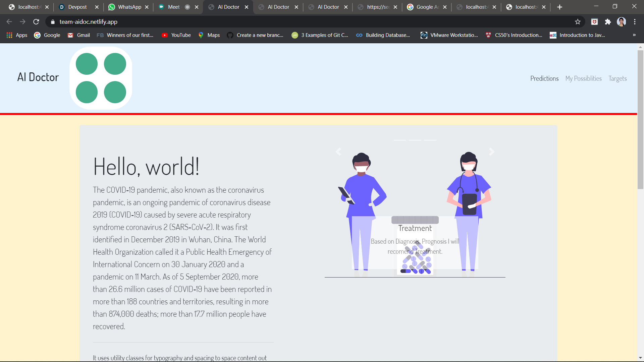Open the Apps bookmarks shortcut
This screenshot has width=644, height=362.
pyautogui.click(x=17, y=35)
